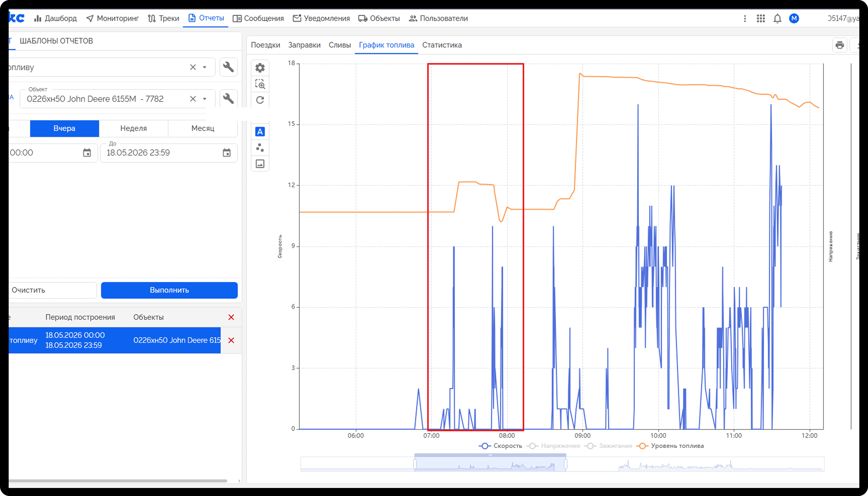This screenshot has height=496, width=868.
Task: Expand the report template dropdown
Action: coord(204,67)
